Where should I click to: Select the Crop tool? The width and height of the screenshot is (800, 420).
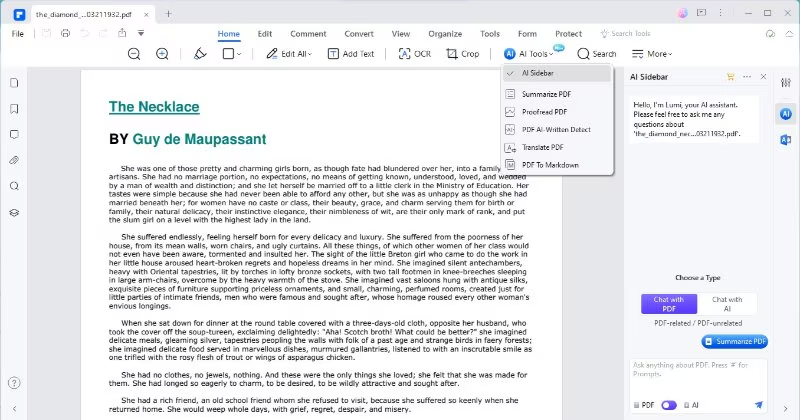(463, 54)
